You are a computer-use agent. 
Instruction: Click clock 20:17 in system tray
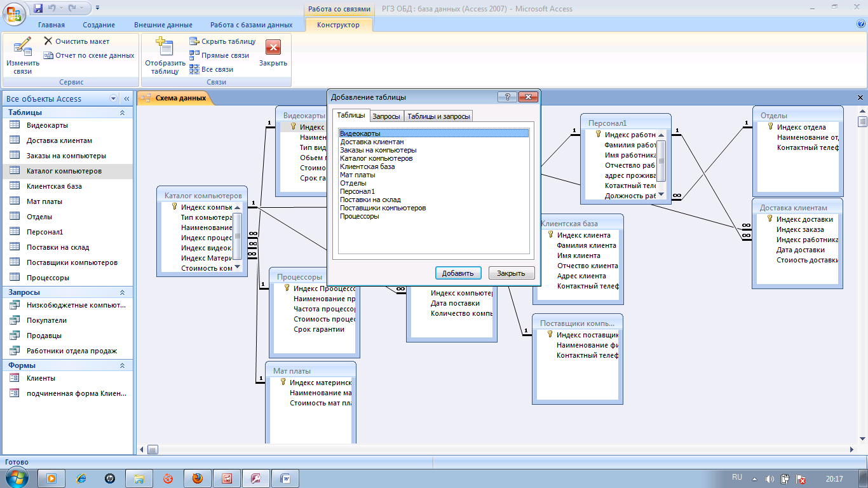click(834, 478)
